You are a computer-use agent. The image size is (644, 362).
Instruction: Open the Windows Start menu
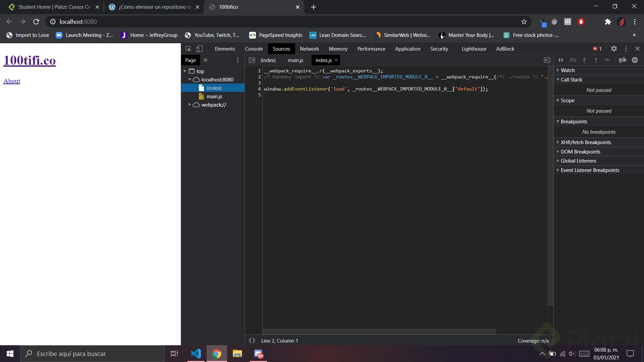(x=10, y=354)
